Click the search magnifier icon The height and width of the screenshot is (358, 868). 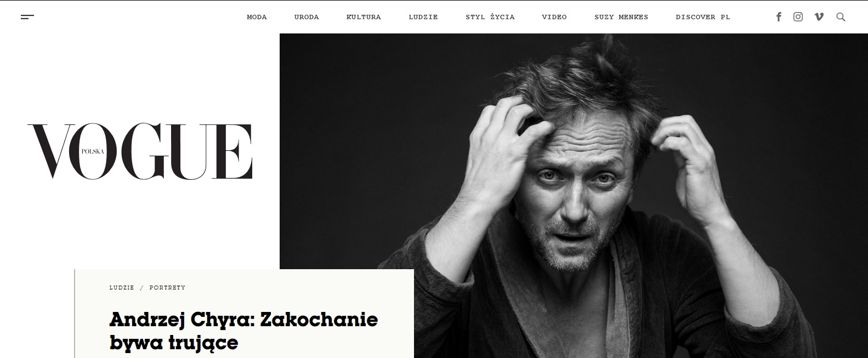[841, 17]
